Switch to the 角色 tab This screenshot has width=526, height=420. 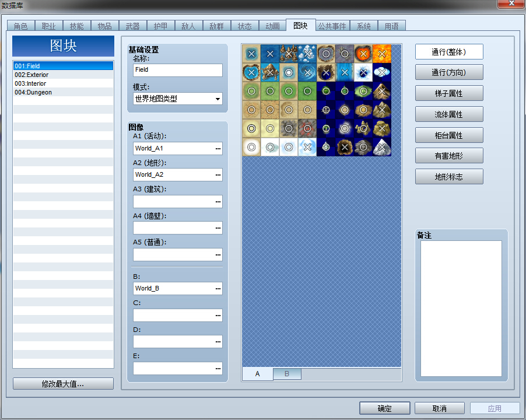coord(21,26)
